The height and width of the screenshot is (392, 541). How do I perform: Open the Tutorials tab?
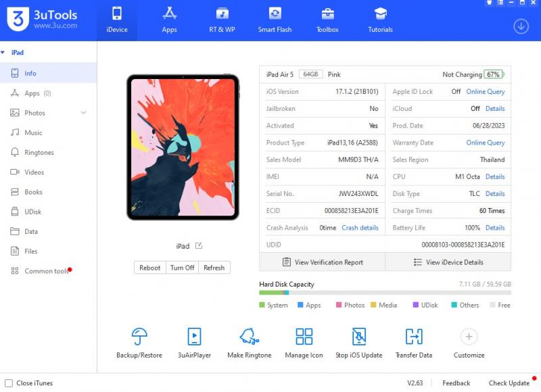(380, 20)
